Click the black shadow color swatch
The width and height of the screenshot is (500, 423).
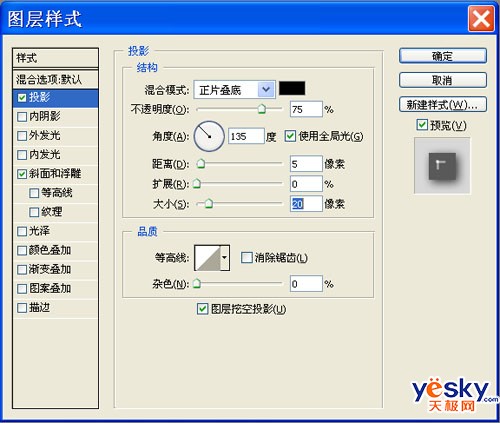pos(292,88)
